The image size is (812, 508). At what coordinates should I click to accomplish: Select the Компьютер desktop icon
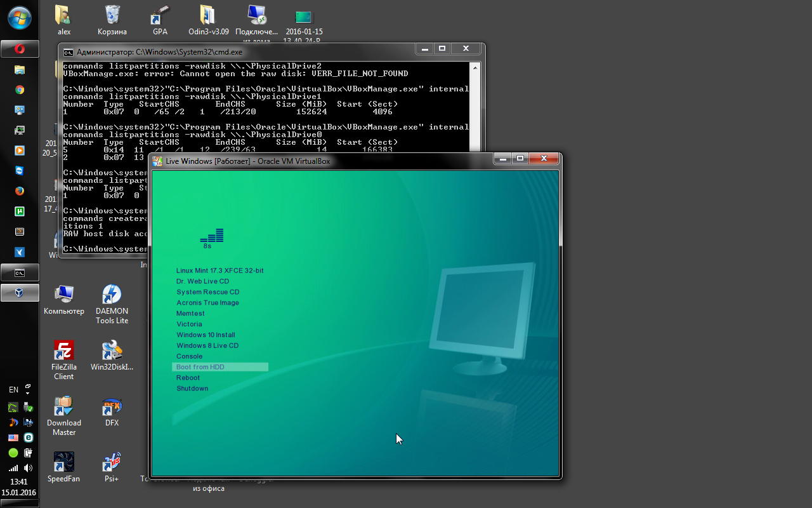[63, 300]
